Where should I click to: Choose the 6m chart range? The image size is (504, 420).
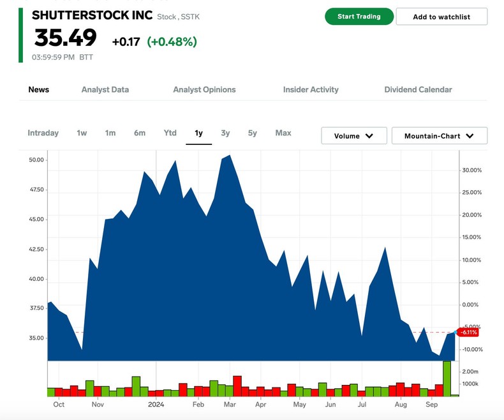coord(140,133)
